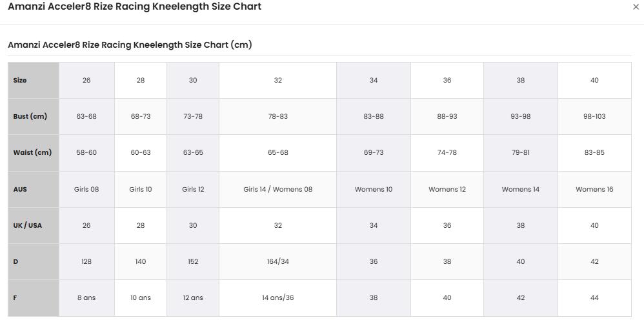
Task: Click the Womens 16 cell
Action: 594,189
